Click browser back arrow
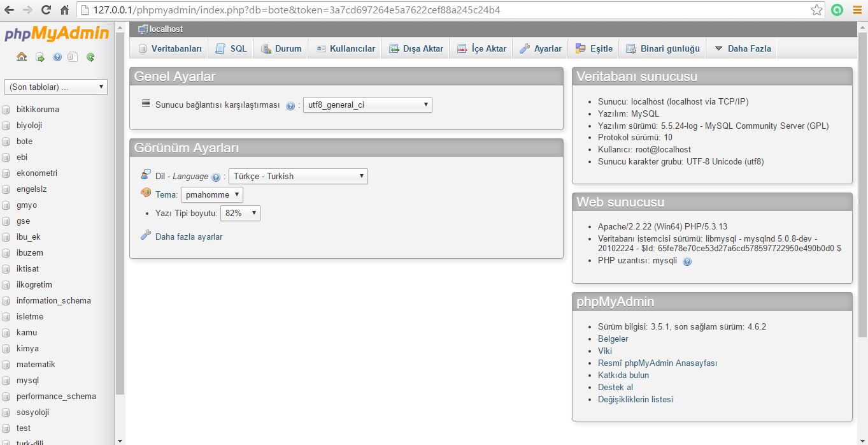The image size is (868, 445). 9,10
